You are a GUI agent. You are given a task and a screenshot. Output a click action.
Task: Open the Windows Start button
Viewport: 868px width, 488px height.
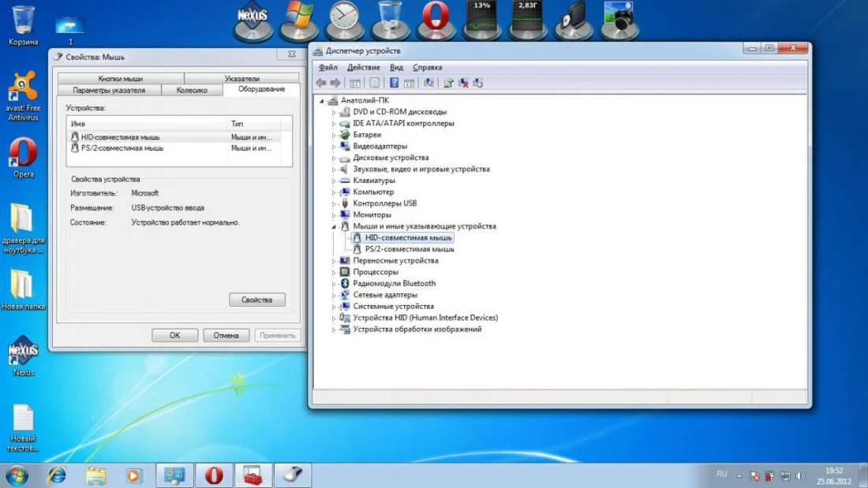(x=17, y=475)
